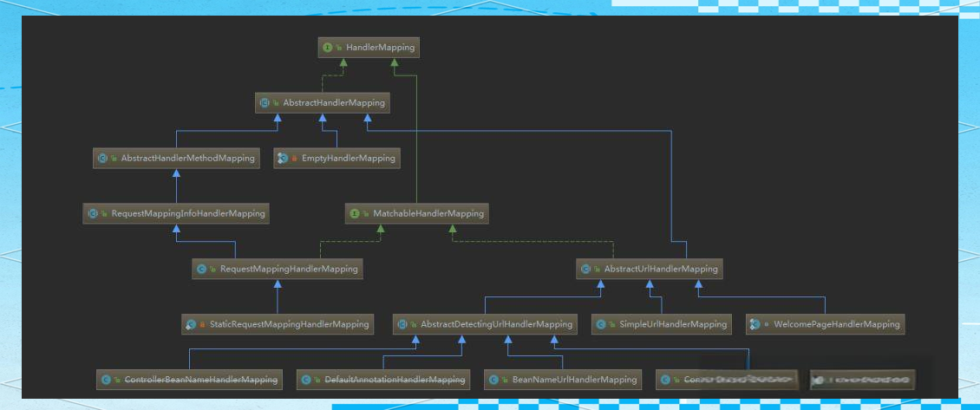Click the interface icon beside HandlerMapping
This screenshot has height=410, width=980.
328,48
